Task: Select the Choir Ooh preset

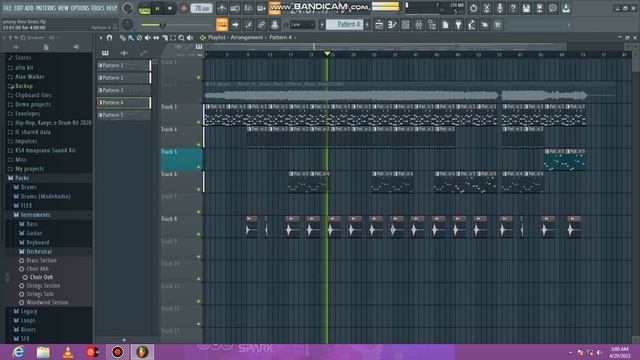Action: [41, 277]
